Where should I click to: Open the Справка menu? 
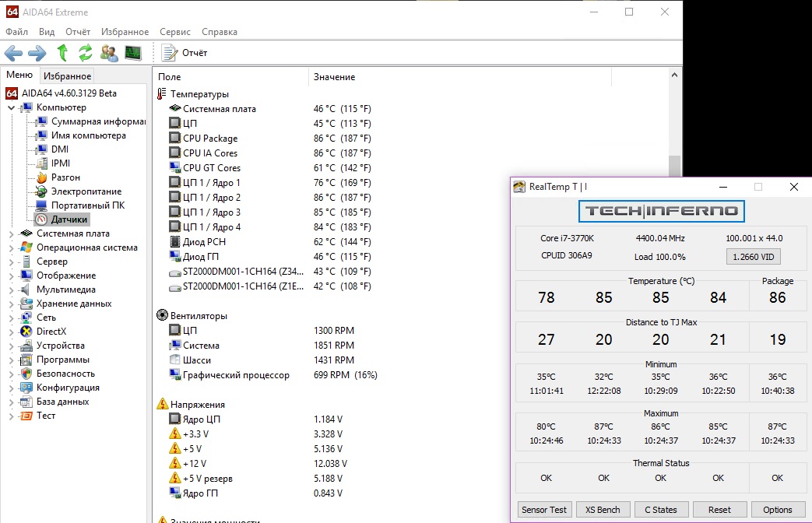220,32
